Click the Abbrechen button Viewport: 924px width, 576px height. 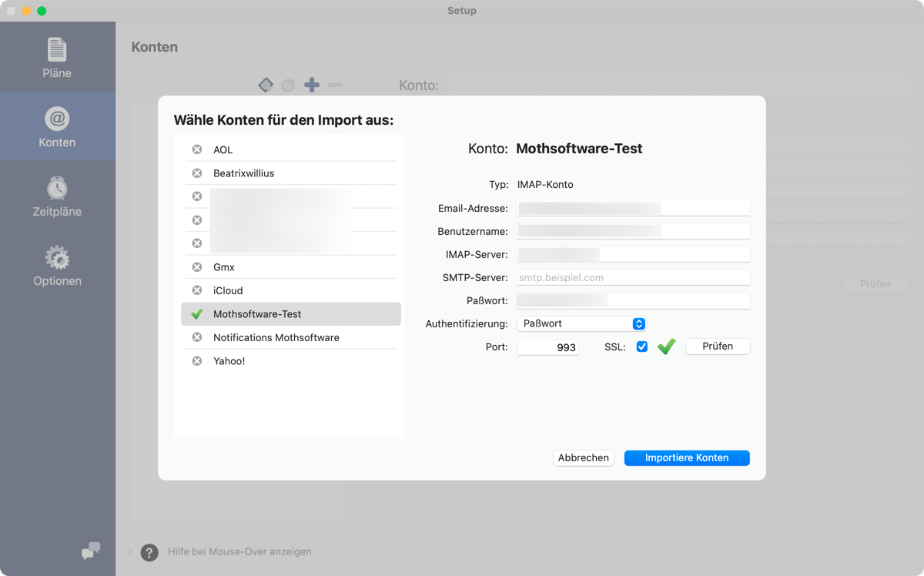(583, 458)
